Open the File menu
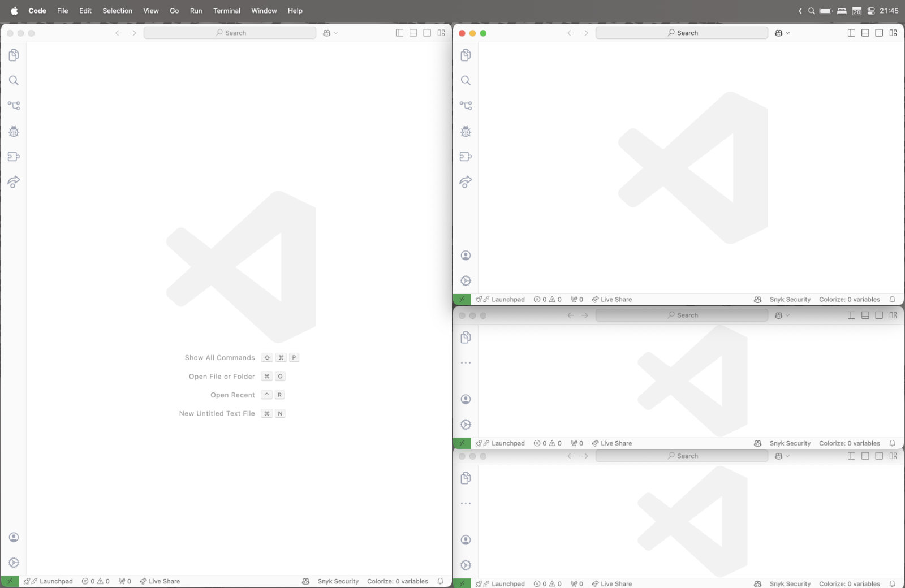This screenshot has width=905, height=588. (x=62, y=11)
